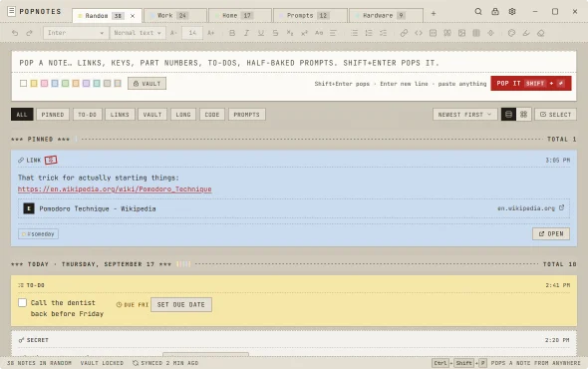Apply italic formatting
Viewport: 588px width, 369px height.
(x=246, y=33)
